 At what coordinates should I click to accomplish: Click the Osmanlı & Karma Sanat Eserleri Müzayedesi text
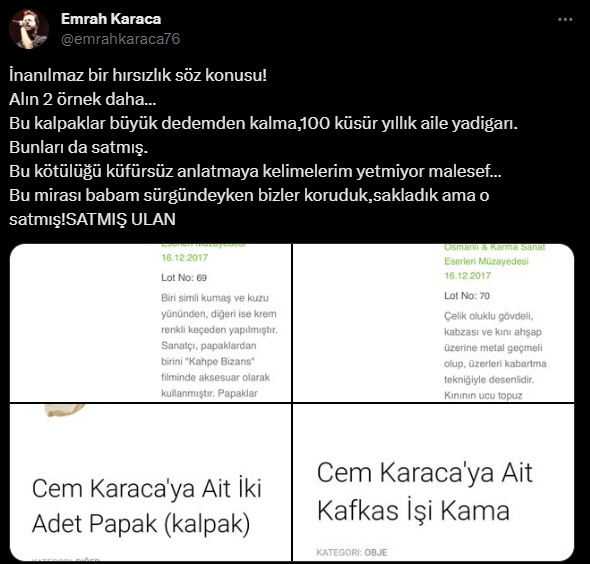point(494,254)
